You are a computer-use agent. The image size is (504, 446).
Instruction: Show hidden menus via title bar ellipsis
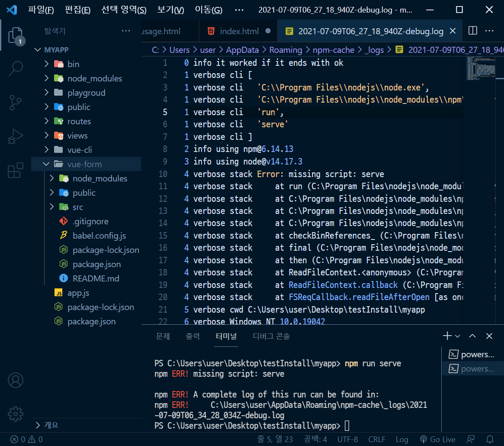(x=239, y=10)
